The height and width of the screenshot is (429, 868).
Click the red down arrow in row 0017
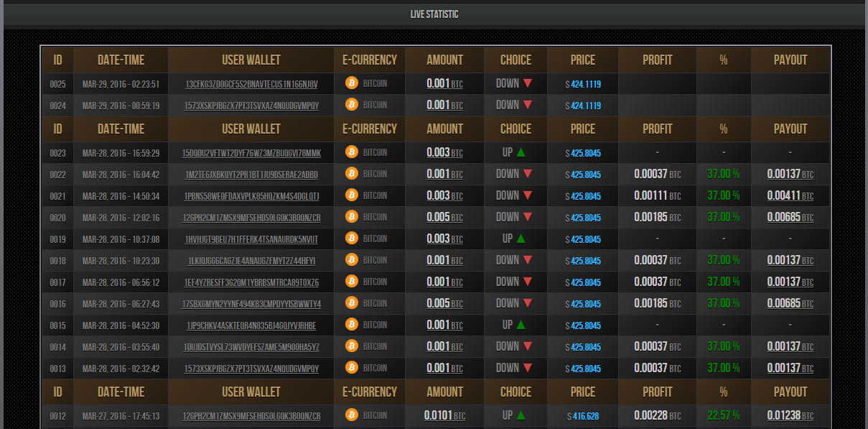click(x=528, y=282)
